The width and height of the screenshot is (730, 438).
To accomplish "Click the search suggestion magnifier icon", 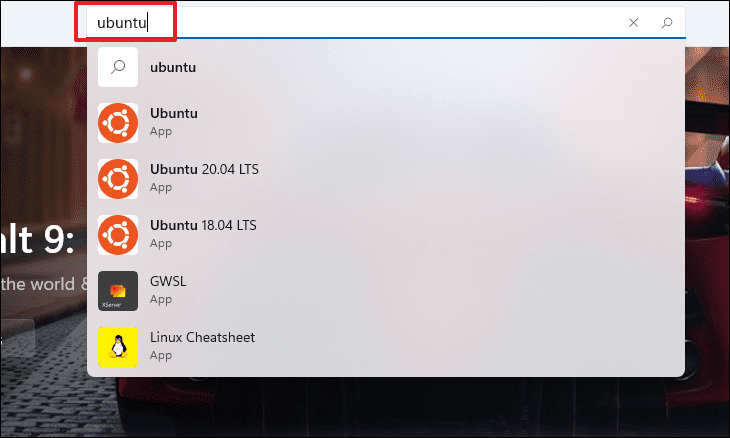I will pos(118,67).
